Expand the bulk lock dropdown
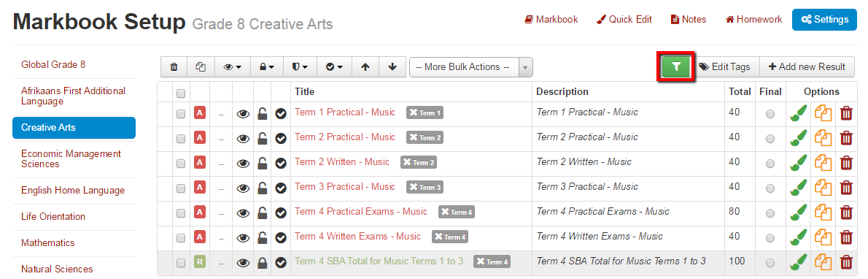 [x=267, y=66]
